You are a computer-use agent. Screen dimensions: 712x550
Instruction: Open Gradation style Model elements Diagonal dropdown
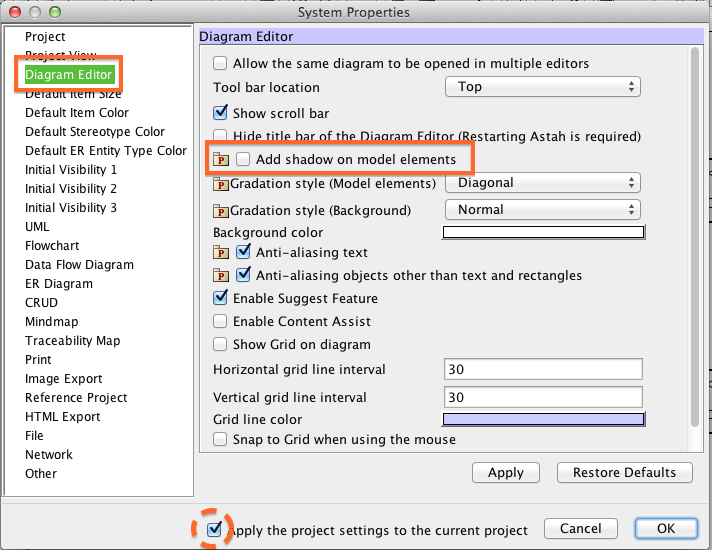541,183
